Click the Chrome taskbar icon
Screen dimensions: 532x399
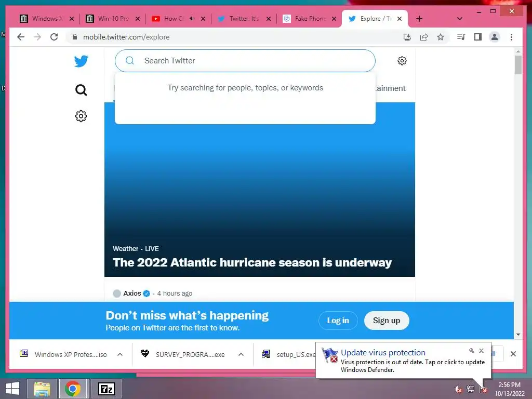pos(73,389)
